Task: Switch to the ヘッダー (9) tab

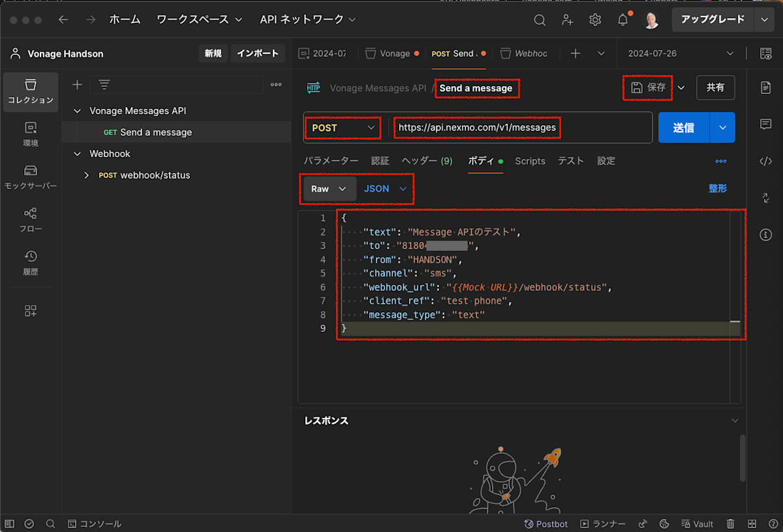Action: (427, 161)
